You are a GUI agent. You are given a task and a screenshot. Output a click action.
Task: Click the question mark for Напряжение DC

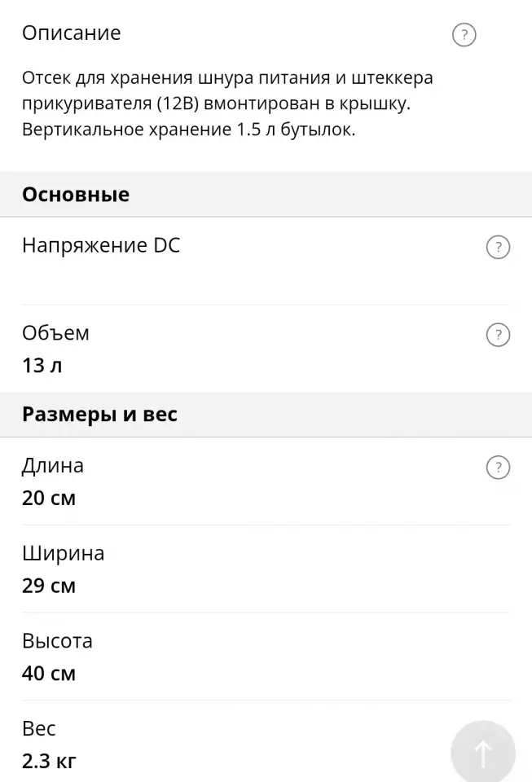[x=498, y=247]
